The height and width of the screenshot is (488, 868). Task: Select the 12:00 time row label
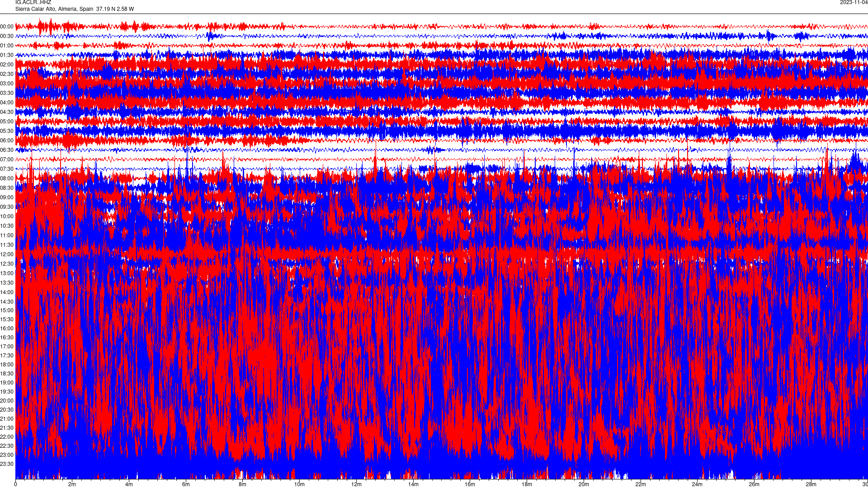pos(7,254)
